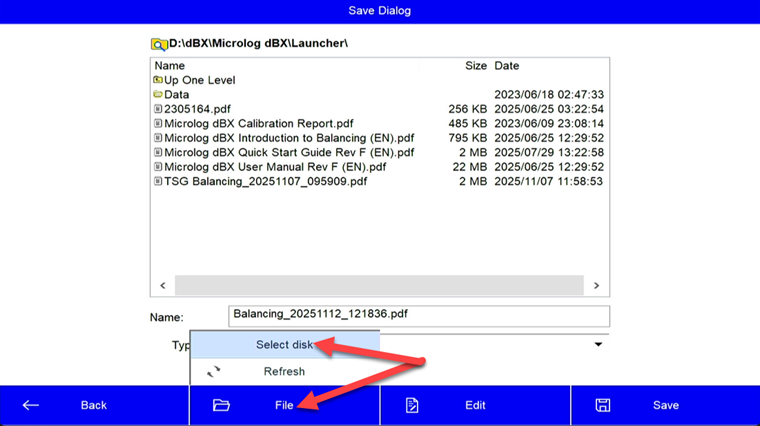
Task: Click the Refresh arrows icon
Action: (213, 371)
